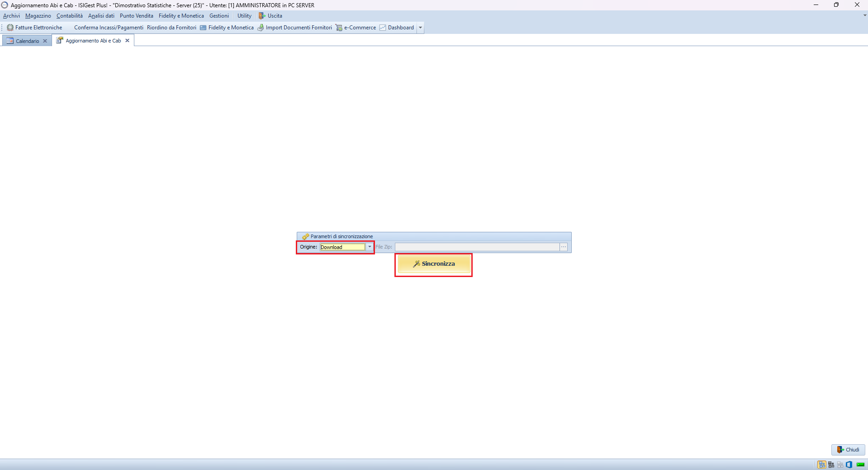Click the Chiudi button
The image size is (868, 470).
(x=848, y=450)
